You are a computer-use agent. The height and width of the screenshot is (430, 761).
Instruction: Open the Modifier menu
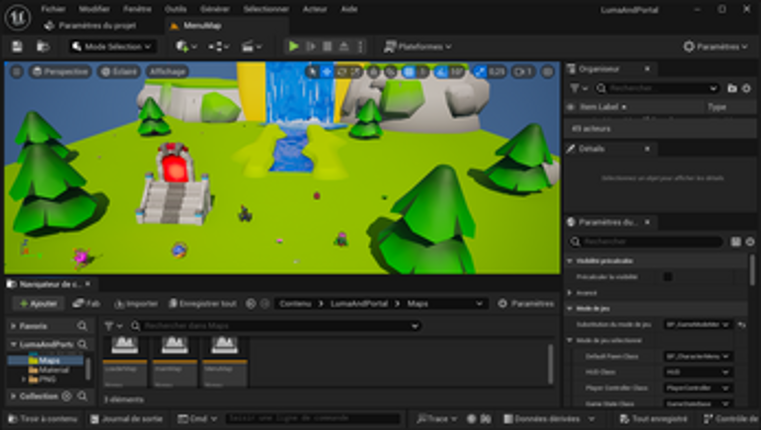[94, 9]
